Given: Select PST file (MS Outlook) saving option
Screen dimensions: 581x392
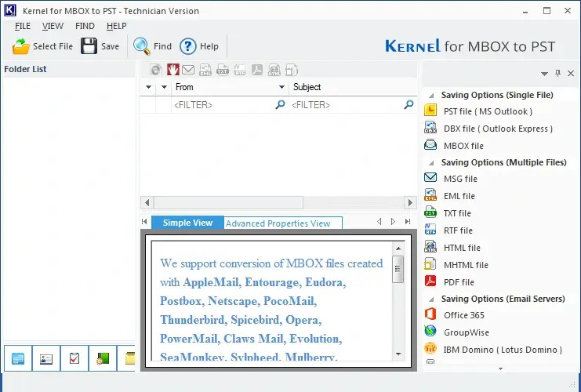Looking at the screenshot, I should tap(487, 111).
